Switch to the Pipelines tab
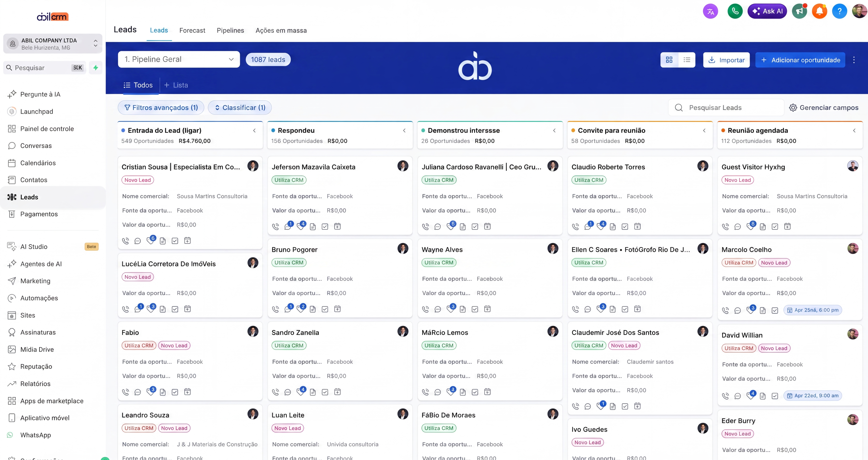 [230, 30]
